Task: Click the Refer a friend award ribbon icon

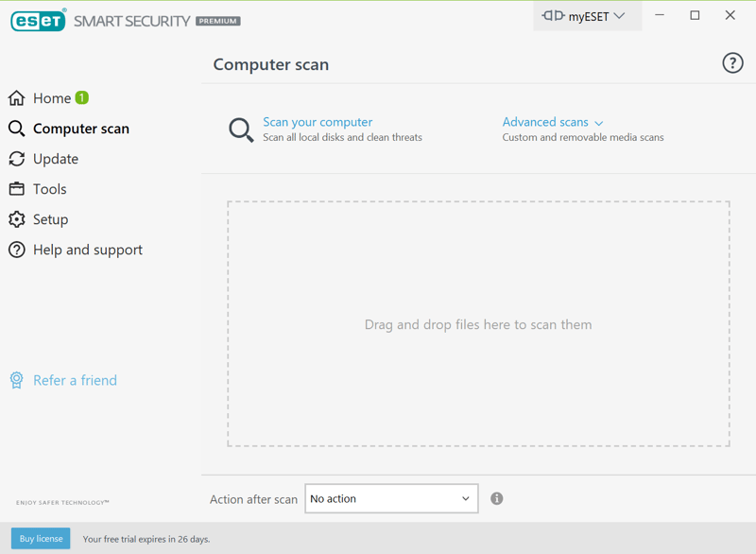Action: 16,380
